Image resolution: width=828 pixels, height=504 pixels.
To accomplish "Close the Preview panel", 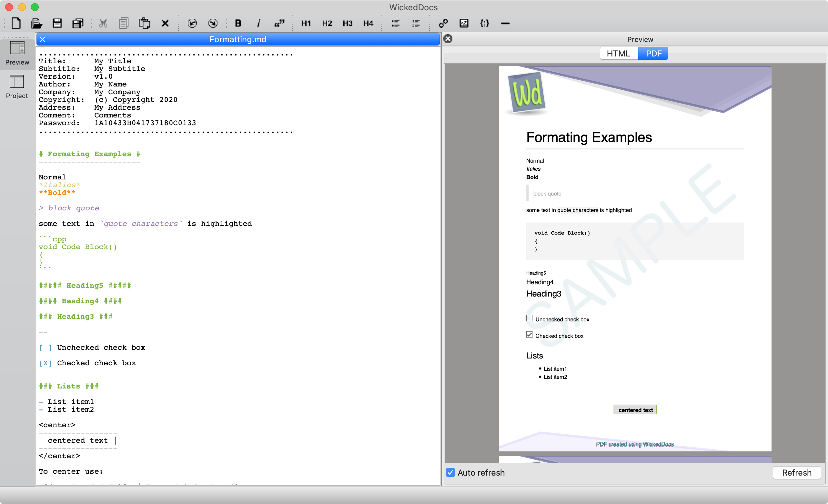I will click(448, 39).
